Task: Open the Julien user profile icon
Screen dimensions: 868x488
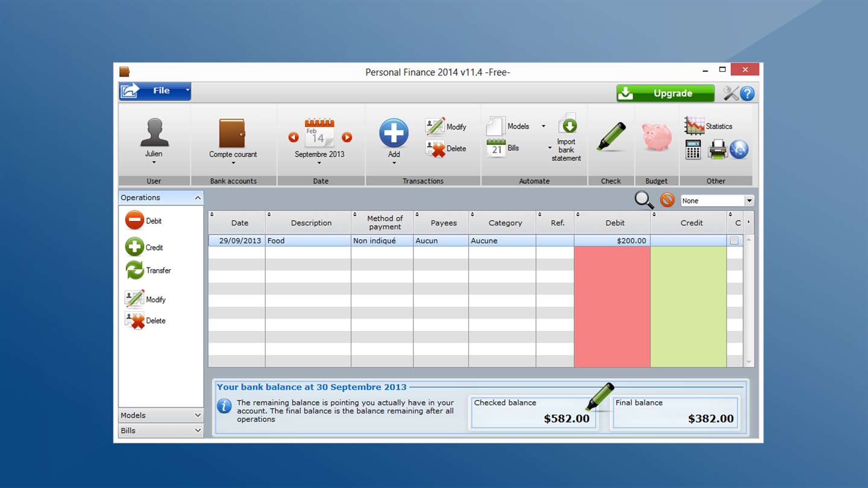Action: [154, 133]
